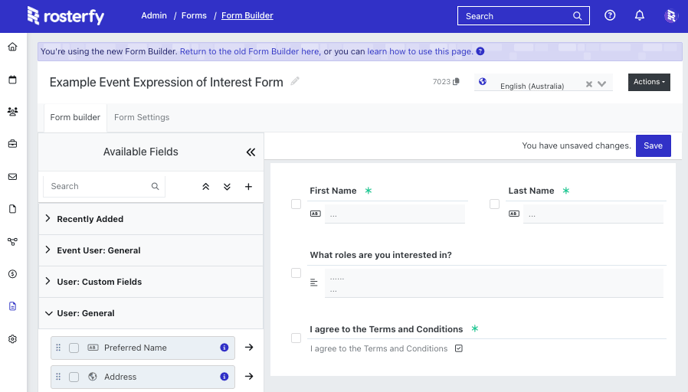Expand User: Custom Fields group
The height and width of the screenshot is (392, 688).
tap(151, 282)
